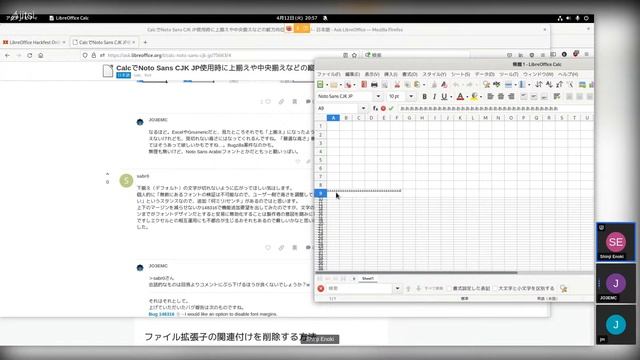Image resolution: width=640 pixels, height=360 pixels.
Task: Open a new Firefox tab with plus
Action: point(145,42)
